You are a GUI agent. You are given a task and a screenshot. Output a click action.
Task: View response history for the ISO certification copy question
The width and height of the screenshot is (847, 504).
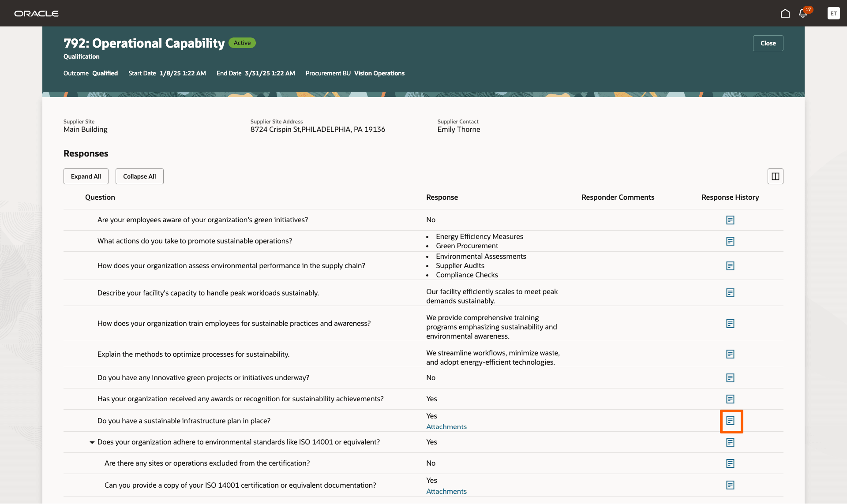coord(730,485)
